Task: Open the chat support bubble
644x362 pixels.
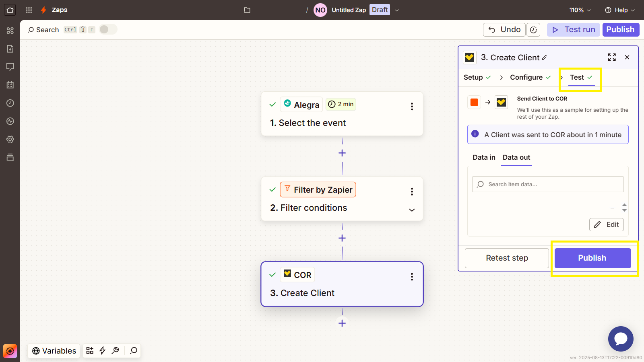Action: click(621, 339)
